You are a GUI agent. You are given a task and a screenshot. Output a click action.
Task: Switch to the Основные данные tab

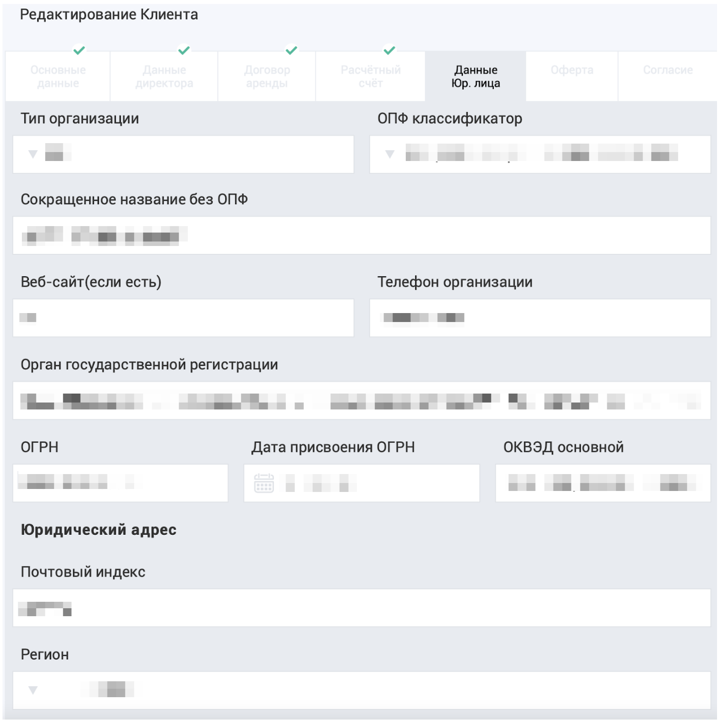tap(58, 77)
